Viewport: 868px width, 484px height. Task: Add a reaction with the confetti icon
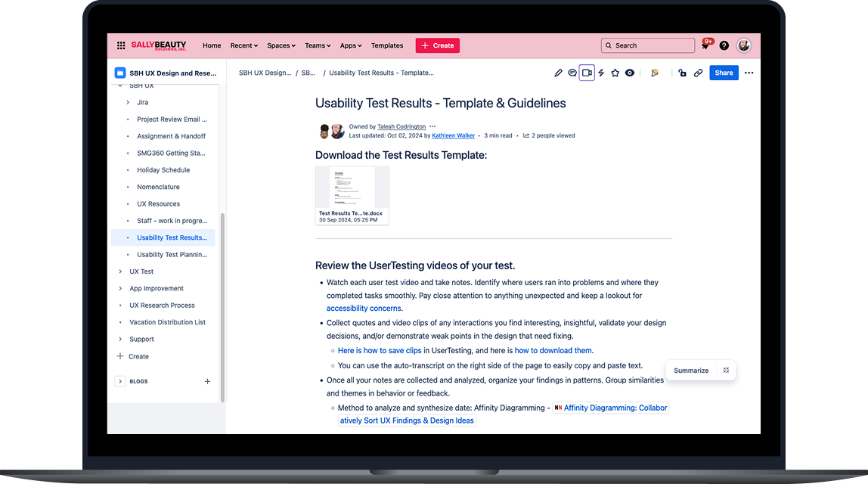point(655,73)
